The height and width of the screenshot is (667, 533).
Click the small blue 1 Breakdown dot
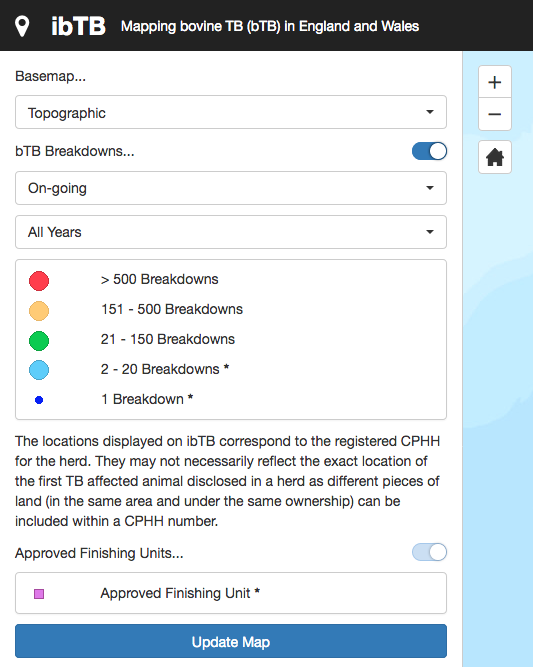click(x=39, y=400)
